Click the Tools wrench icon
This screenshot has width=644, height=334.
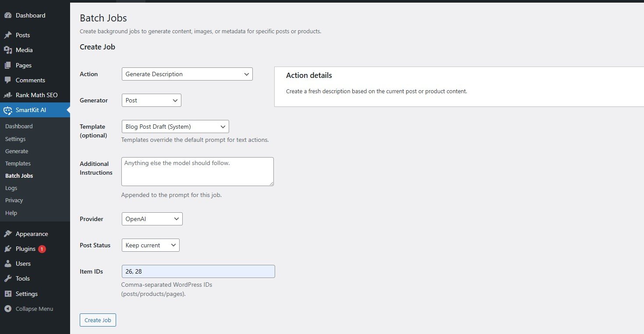coord(8,278)
